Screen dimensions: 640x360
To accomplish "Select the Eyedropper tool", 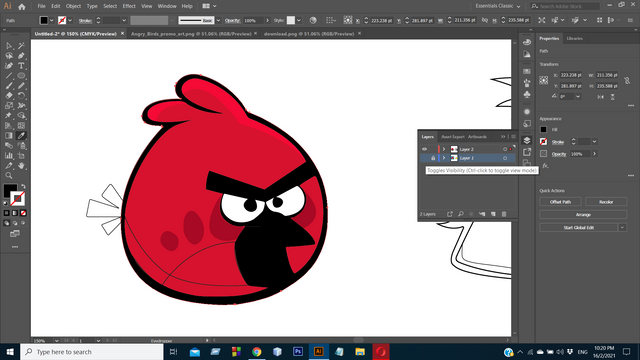I will tap(21, 136).
